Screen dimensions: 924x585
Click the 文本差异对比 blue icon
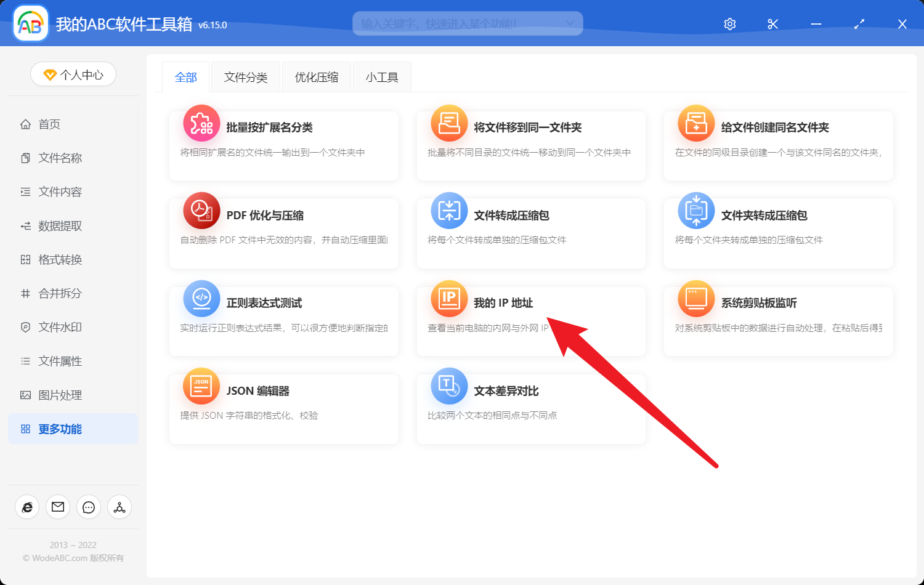[449, 386]
